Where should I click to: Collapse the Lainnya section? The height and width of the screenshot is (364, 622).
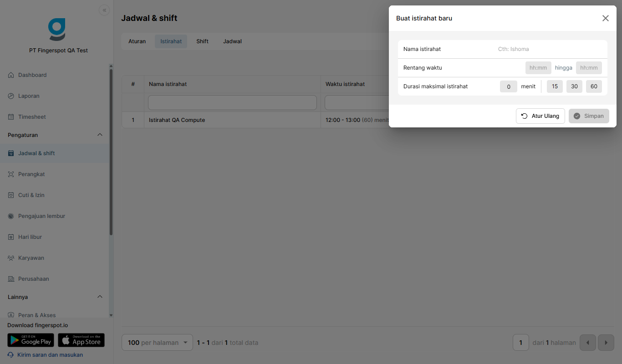click(100, 297)
